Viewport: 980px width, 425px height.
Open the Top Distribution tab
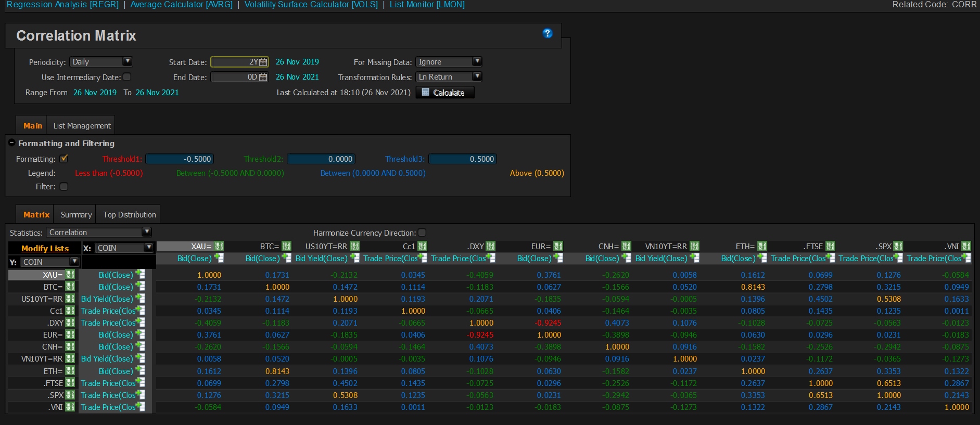click(130, 215)
